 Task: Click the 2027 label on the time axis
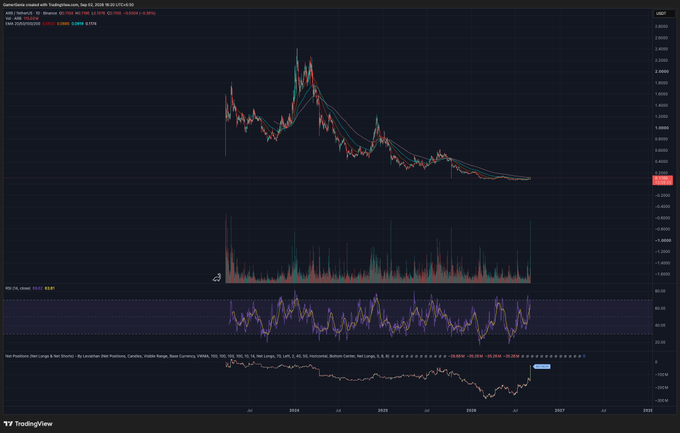coord(559,410)
